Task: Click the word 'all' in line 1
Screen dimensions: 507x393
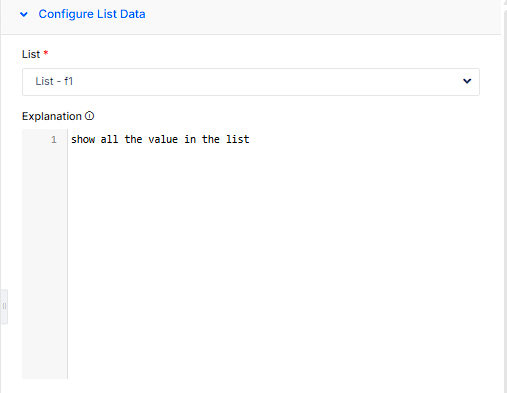Action: (109, 139)
